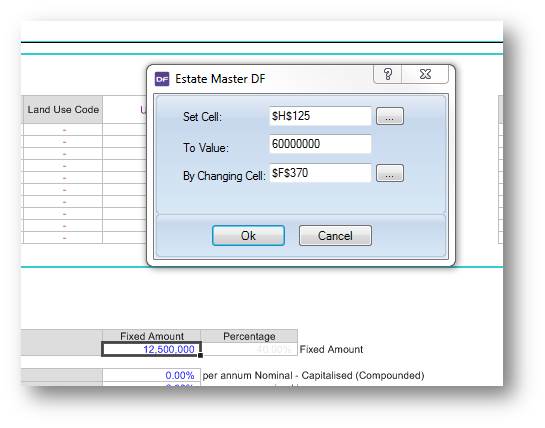Click the Percentage column header
545x428 pixels.
(x=249, y=336)
